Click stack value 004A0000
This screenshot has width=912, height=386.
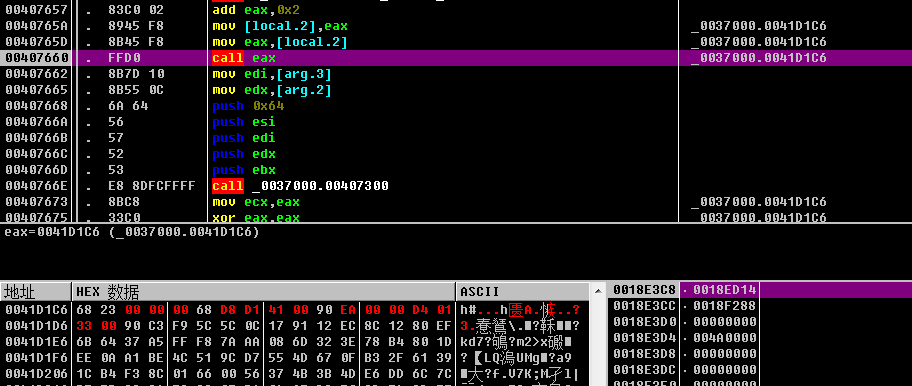click(725, 338)
